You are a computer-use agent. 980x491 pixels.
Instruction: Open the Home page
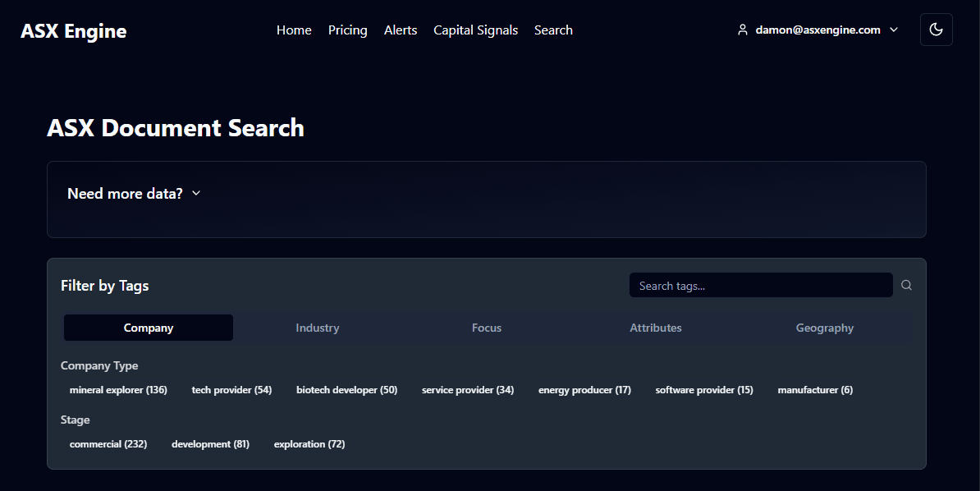pyautogui.click(x=294, y=30)
